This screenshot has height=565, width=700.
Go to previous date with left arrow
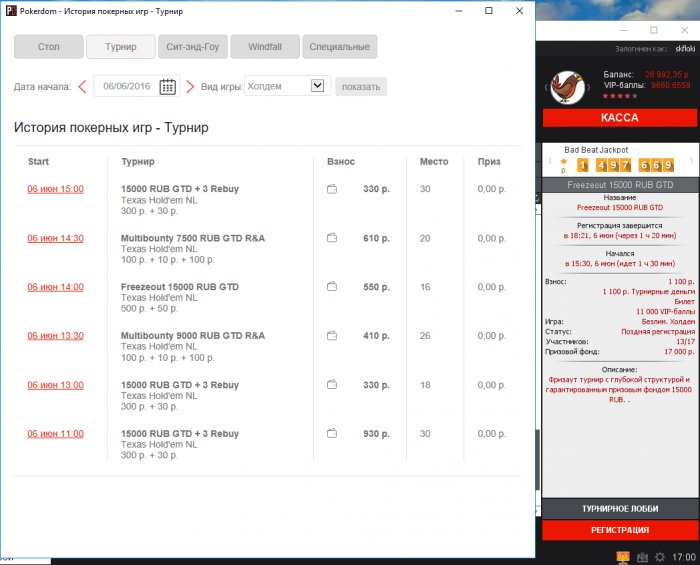pyautogui.click(x=82, y=86)
